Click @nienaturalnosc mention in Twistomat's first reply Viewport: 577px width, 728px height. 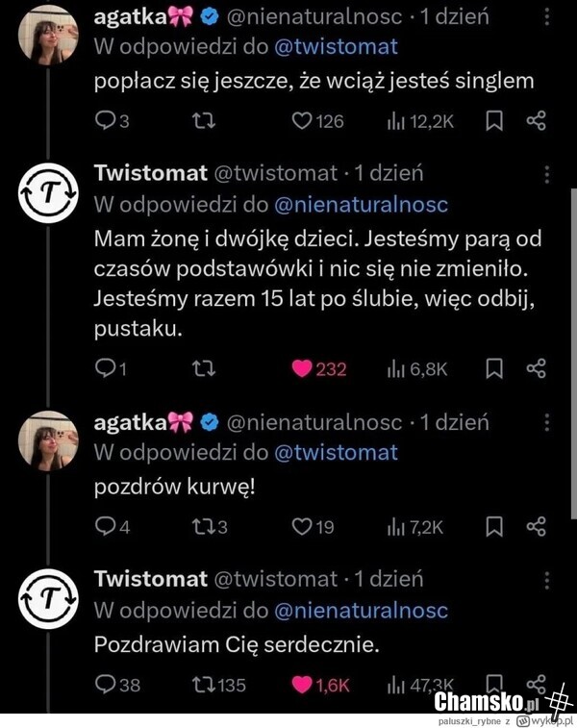point(361,204)
